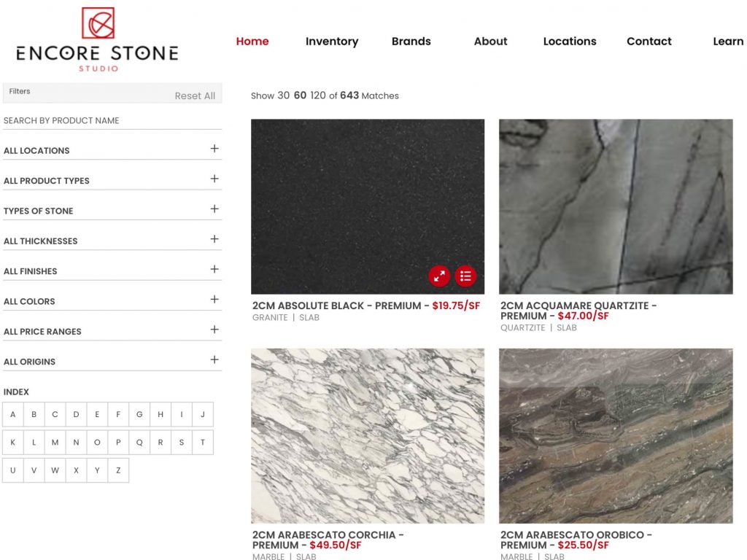Select index letter V

pos(34,470)
